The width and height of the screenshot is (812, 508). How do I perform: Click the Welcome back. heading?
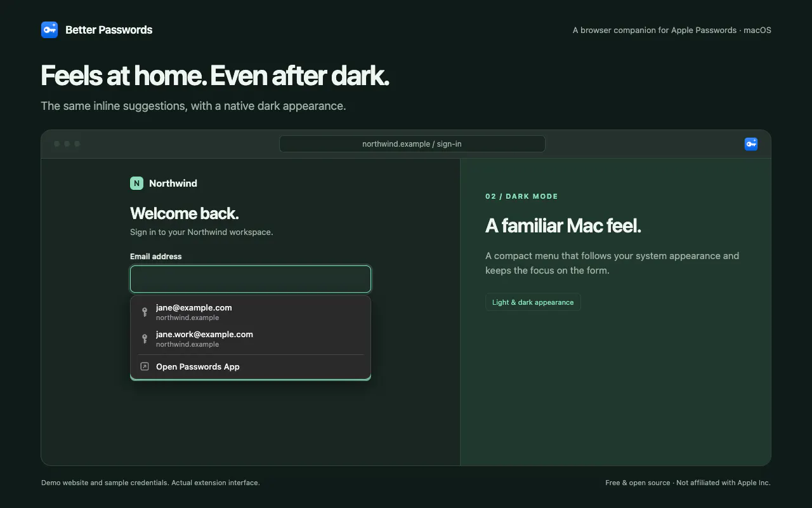coord(185,213)
